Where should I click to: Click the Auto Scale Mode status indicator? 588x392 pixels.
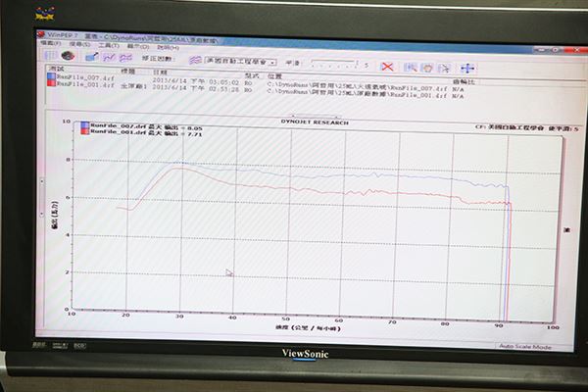point(525,346)
